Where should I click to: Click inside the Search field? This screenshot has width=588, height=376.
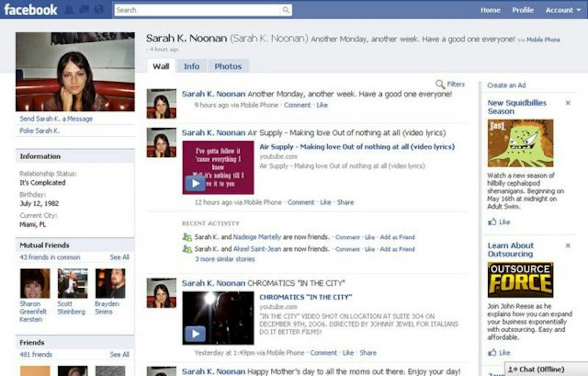point(191,10)
